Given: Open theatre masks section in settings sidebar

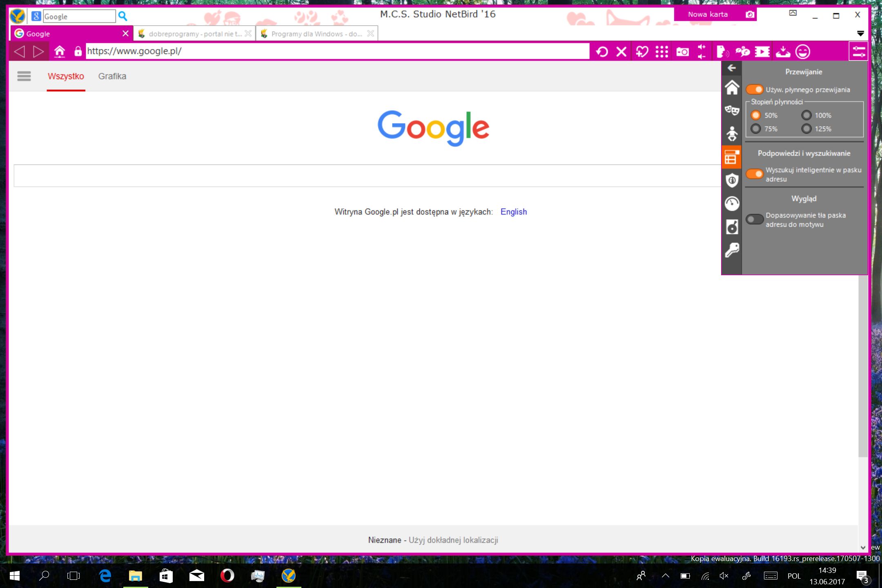Looking at the screenshot, I should (732, 110).
